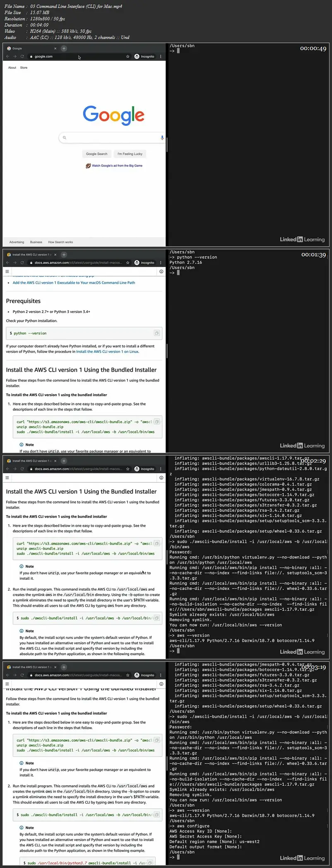Select 'Install the AWS CLI' tab in 00:01:39 frame
This screenshot has width=332, height=868.
(x=31, y=255)
